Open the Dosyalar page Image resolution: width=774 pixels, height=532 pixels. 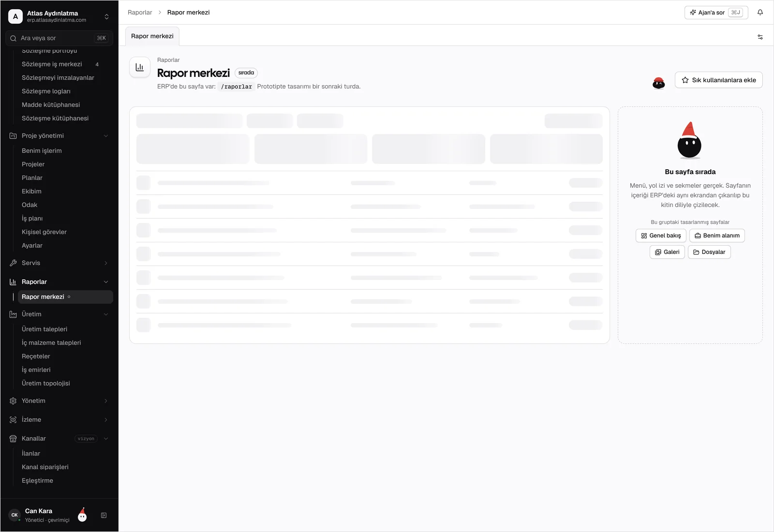click(x=709, y=252)
